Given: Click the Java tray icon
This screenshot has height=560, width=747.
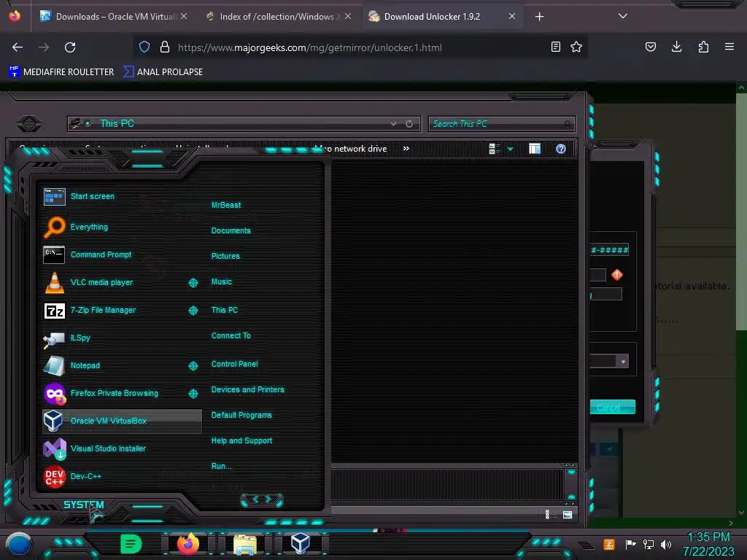Looking at the screenshot, I should (609, 544).
